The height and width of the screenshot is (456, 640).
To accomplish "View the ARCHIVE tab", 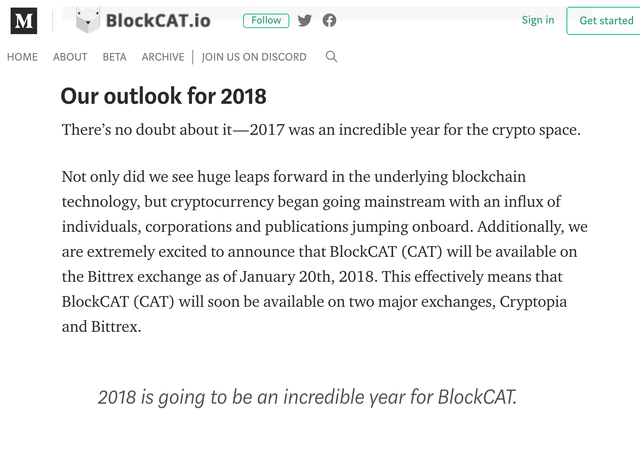I will [x=162, y=57].
